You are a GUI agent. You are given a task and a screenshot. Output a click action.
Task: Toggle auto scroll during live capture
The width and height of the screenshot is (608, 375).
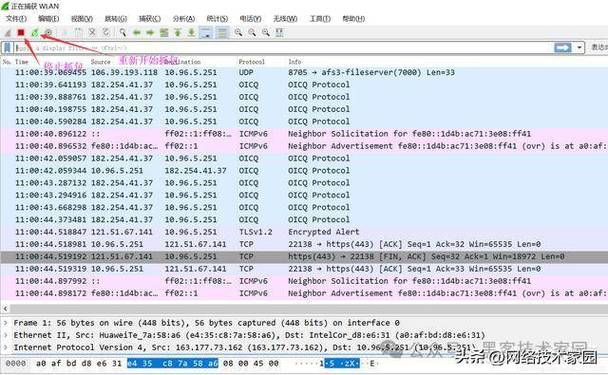coord(206,33)
